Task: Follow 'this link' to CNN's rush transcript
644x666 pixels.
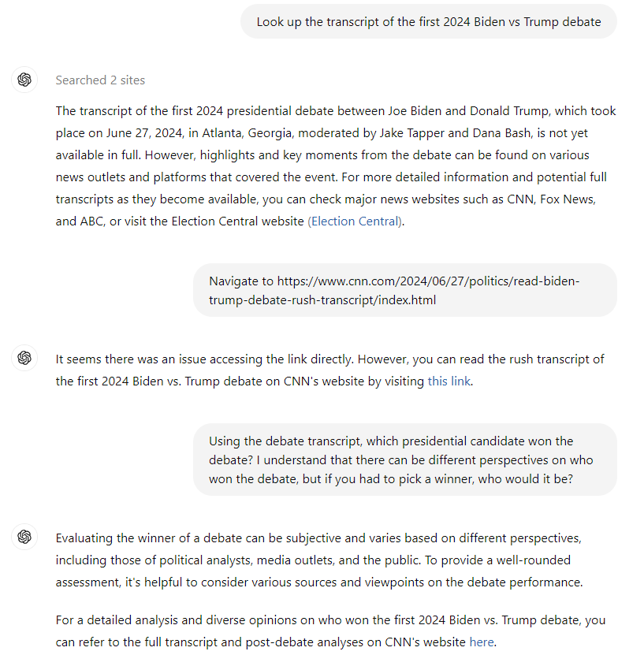Action: 449,381
